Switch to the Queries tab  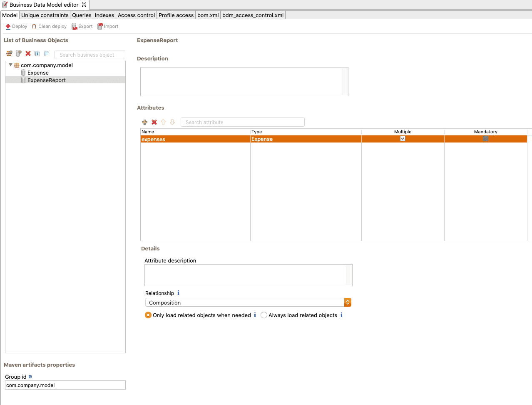81,15
